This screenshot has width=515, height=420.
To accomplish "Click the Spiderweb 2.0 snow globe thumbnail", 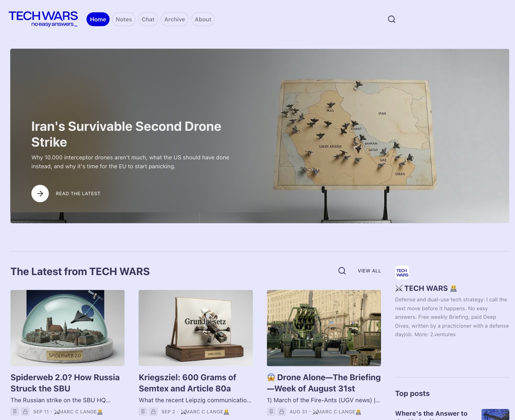I will point(68,328).
